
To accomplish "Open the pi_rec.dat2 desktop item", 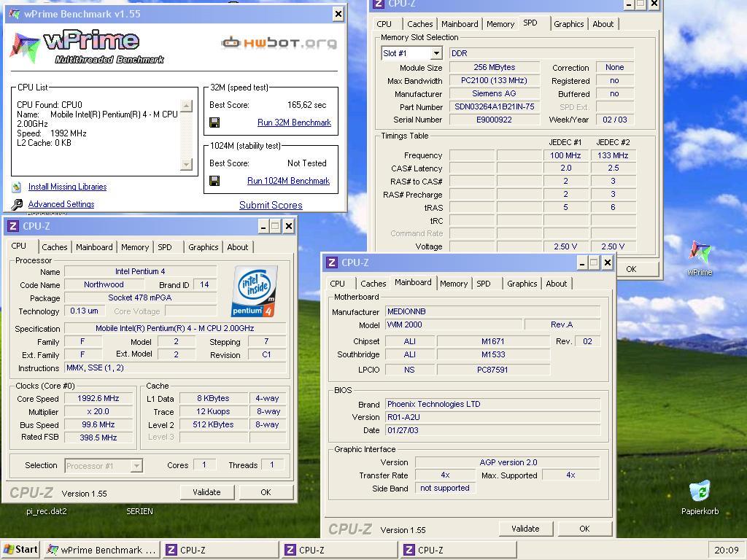I will coord(46,511).
